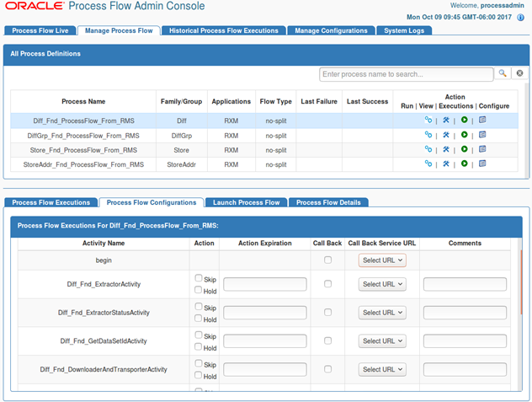The width and height of the screenshot is (532, 402).
Task: Open the System Logs tab
Action: tap(404, 30)
